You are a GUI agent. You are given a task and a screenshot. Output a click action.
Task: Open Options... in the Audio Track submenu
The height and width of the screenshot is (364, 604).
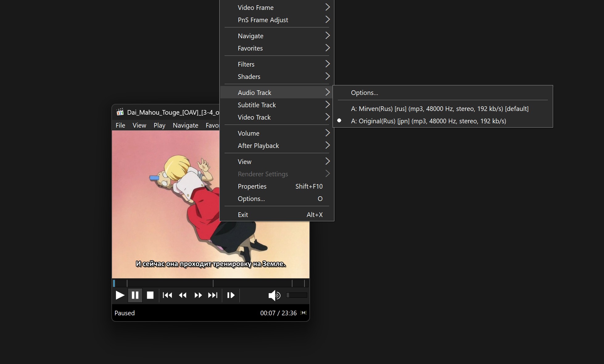point(364,93)
